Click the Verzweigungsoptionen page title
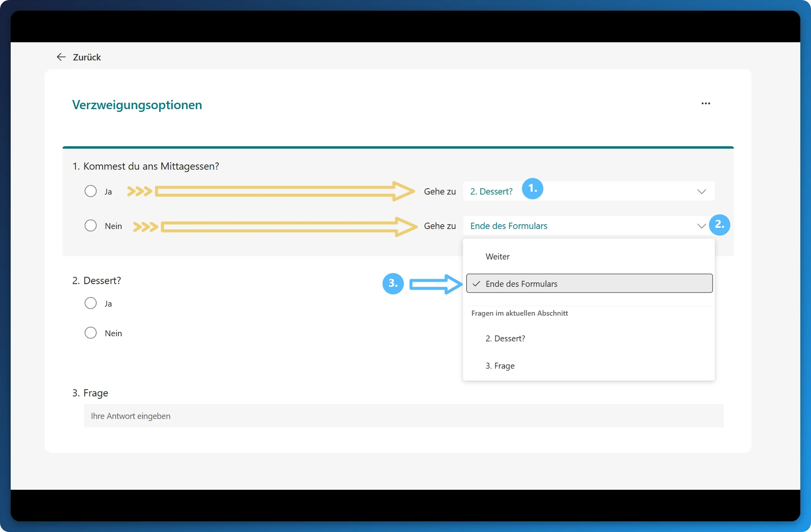 pos(137,104)
